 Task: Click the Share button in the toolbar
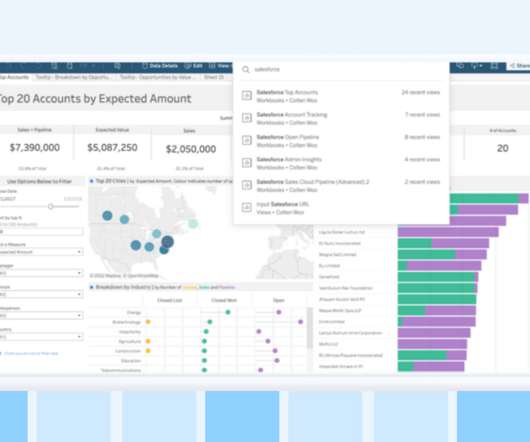point(520,66)
